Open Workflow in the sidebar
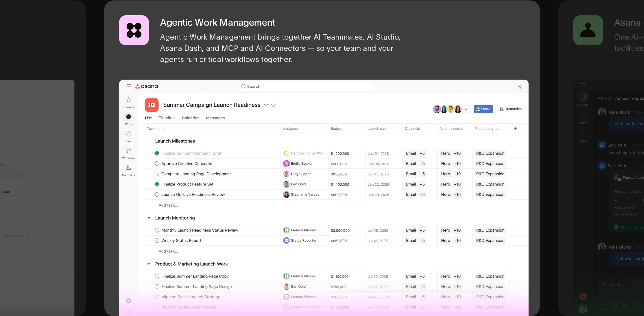 click(x=128, y=154)
